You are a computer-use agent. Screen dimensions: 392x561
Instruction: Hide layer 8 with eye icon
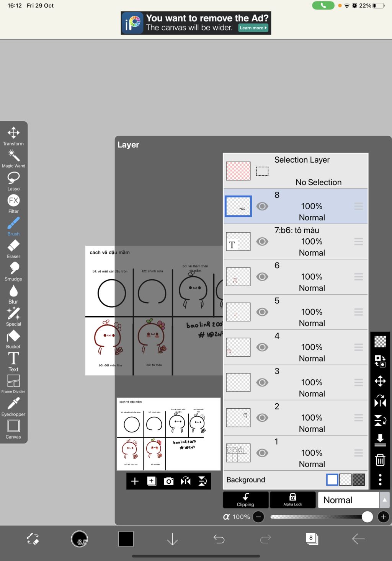click(x=262, y=206)
